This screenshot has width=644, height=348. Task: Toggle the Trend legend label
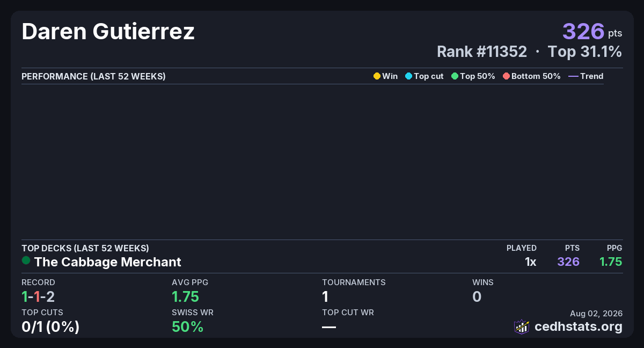pyautogui.click(x=592, y=76)
